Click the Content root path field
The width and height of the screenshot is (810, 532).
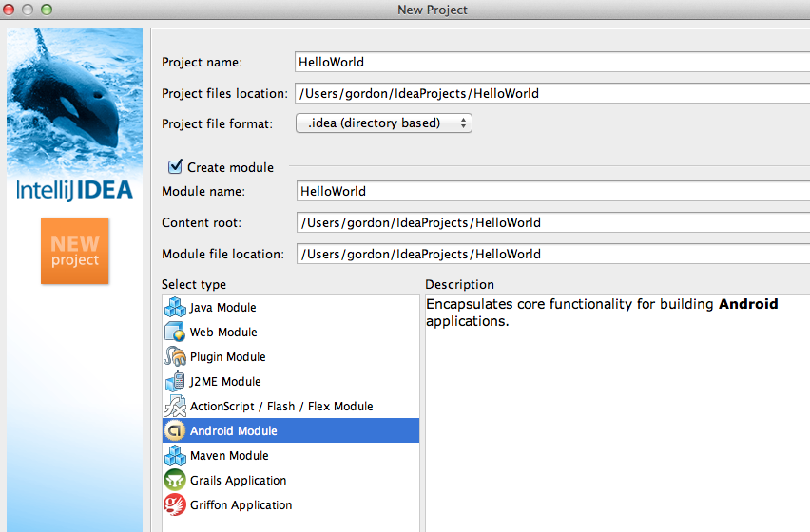coord(551,222)
